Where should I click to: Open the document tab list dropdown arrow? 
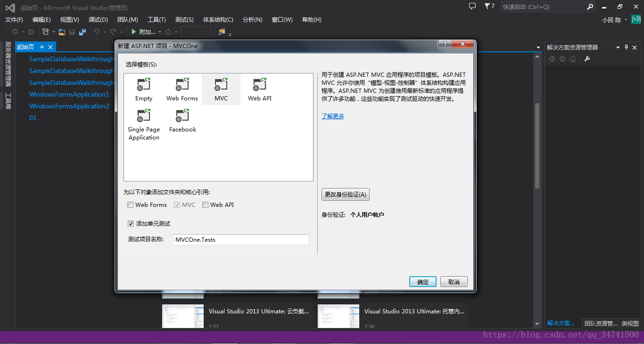[538, 47]
